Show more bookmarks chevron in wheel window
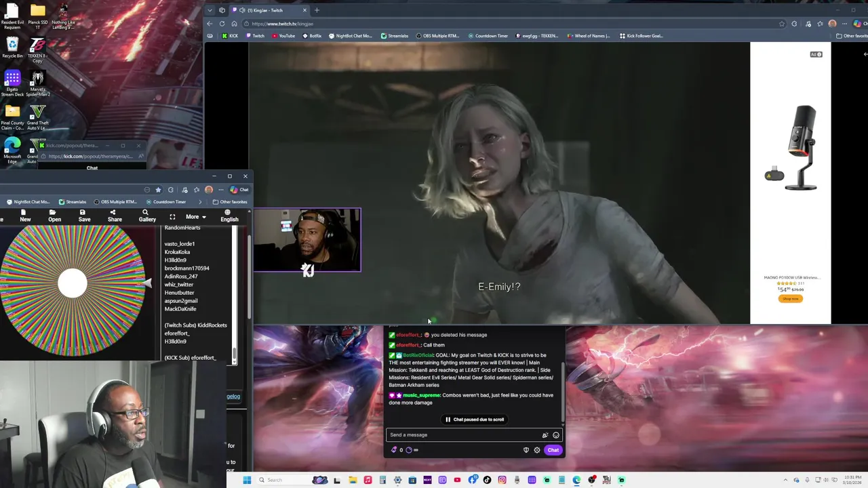 click(199, 202)
